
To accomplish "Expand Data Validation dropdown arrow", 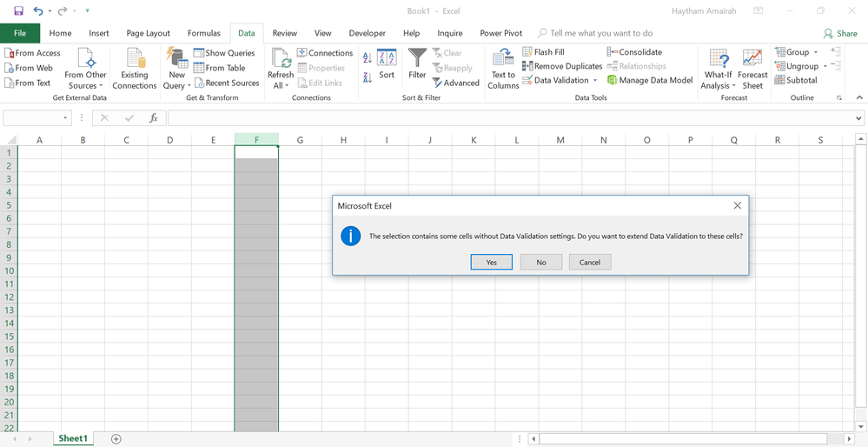I will click(x=595, y=80).
